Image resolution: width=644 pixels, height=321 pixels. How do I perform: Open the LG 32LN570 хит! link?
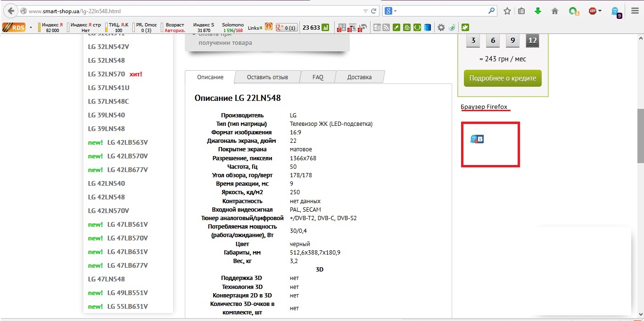point(115,74)
